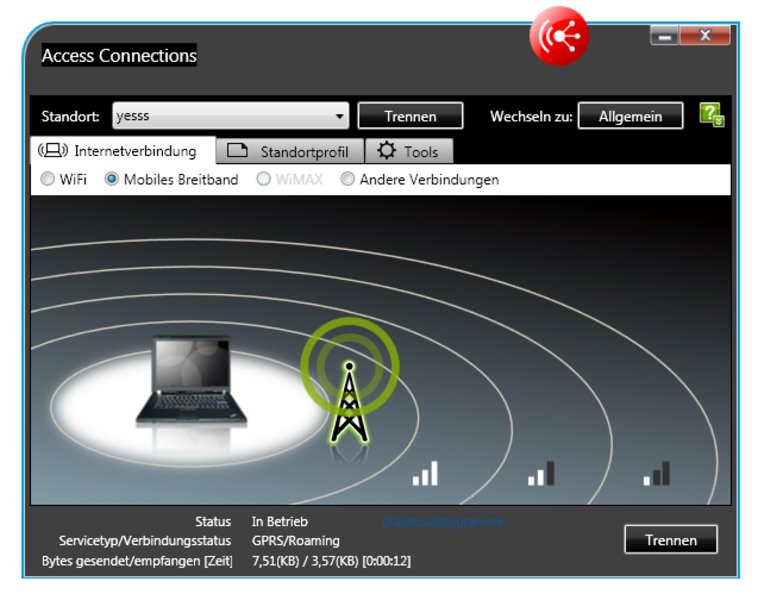Switch to the Standortprofil tab
The width and height of the screenshot is (758, 600).
point(290,151)
